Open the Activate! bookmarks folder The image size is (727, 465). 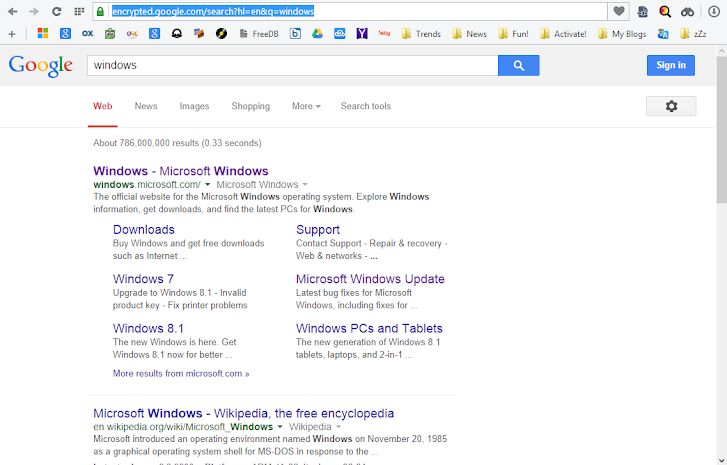(563, 34)
